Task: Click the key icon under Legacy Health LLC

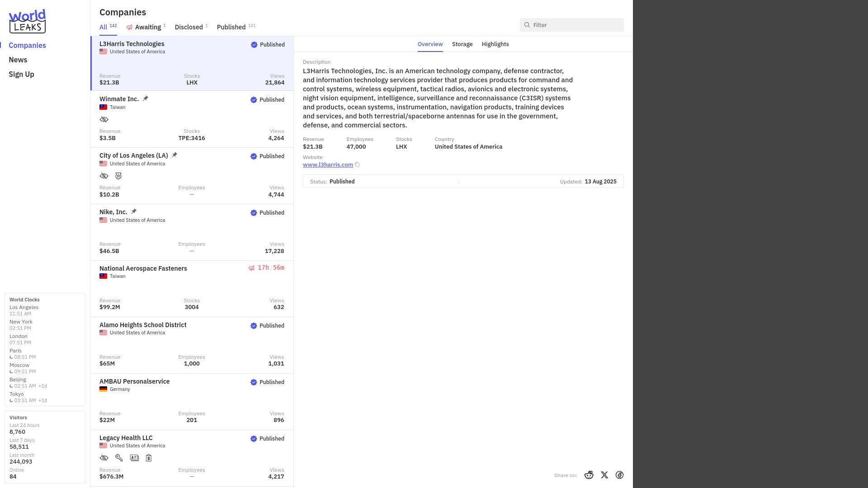Action: pyautogui.click(x=119, y=458)
